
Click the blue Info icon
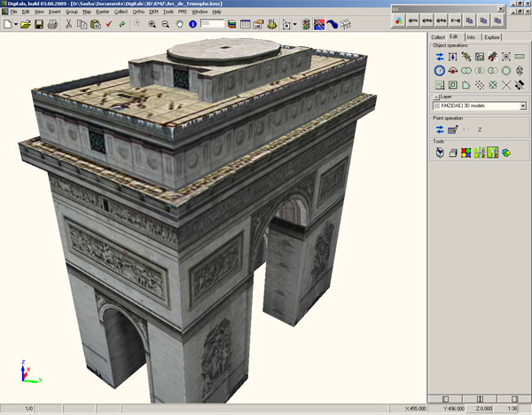point(192,24)
